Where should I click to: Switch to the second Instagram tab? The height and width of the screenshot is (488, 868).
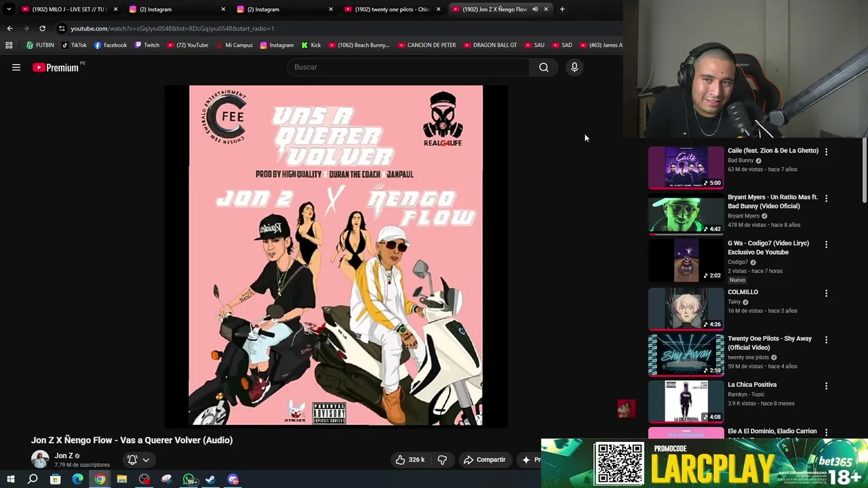(x=284, y=9)
